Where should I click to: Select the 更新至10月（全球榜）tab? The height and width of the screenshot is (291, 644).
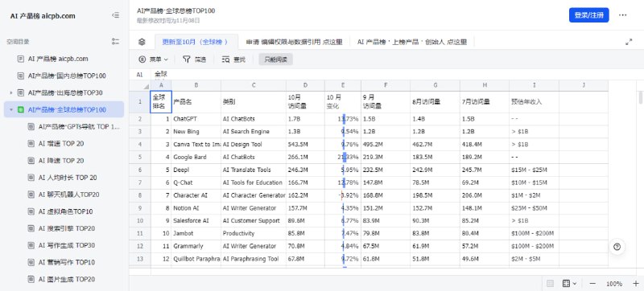pos(196,42)
